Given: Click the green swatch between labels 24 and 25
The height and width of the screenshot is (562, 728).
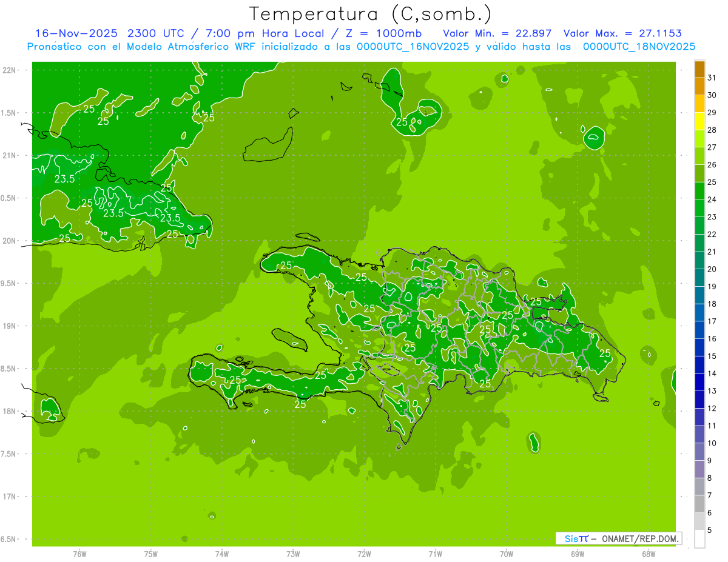Looking at the screenshot, I should coord(699,190).
